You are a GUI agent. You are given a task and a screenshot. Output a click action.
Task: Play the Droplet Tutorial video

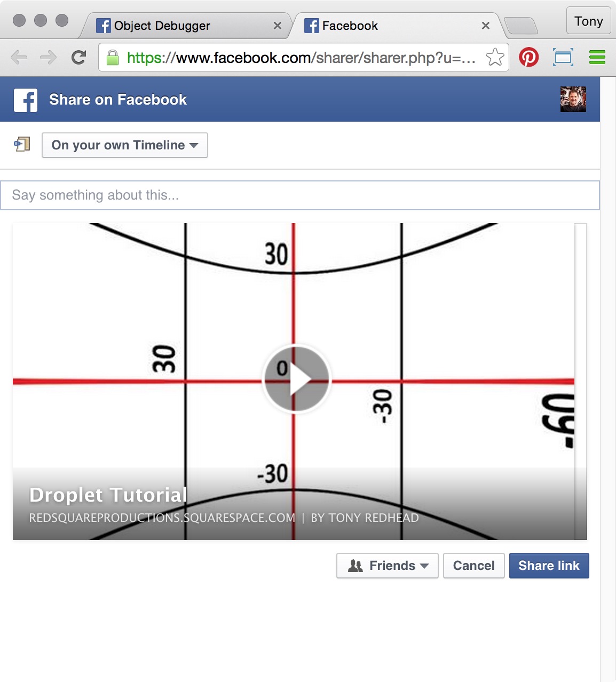tap(297, 379)
